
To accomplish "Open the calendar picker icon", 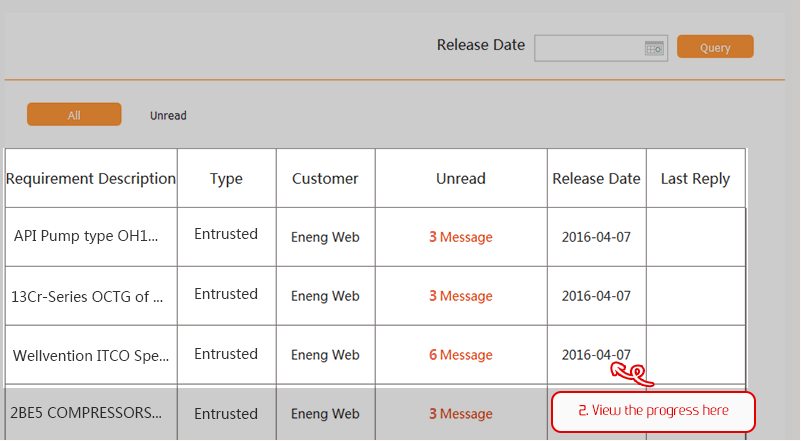I will [654, 48].
